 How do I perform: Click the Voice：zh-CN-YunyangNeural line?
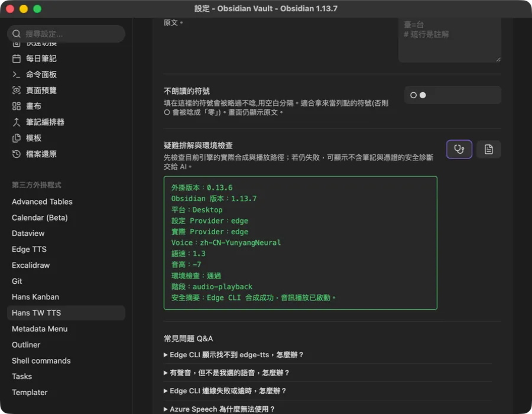coord(226,242)
